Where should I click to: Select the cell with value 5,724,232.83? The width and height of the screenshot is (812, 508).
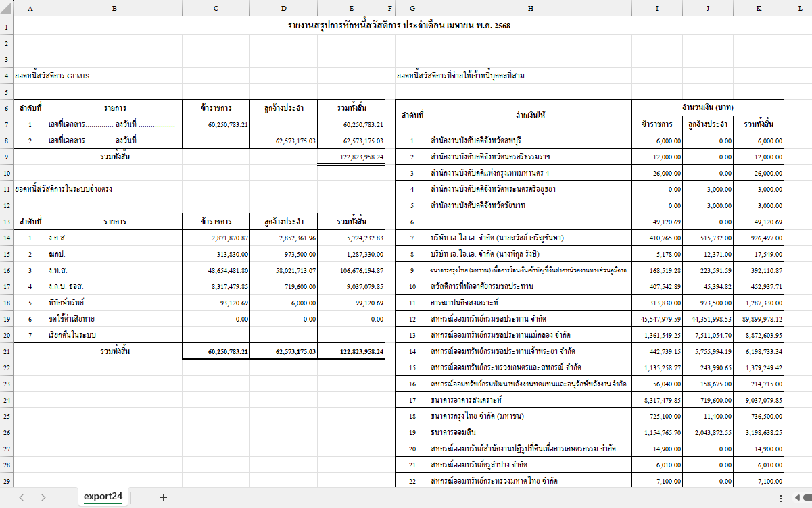point(351,238)
